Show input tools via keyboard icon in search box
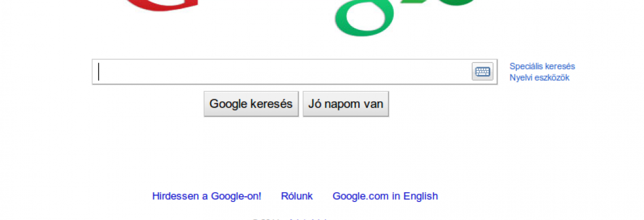644x220 pixels. (482, 72)
